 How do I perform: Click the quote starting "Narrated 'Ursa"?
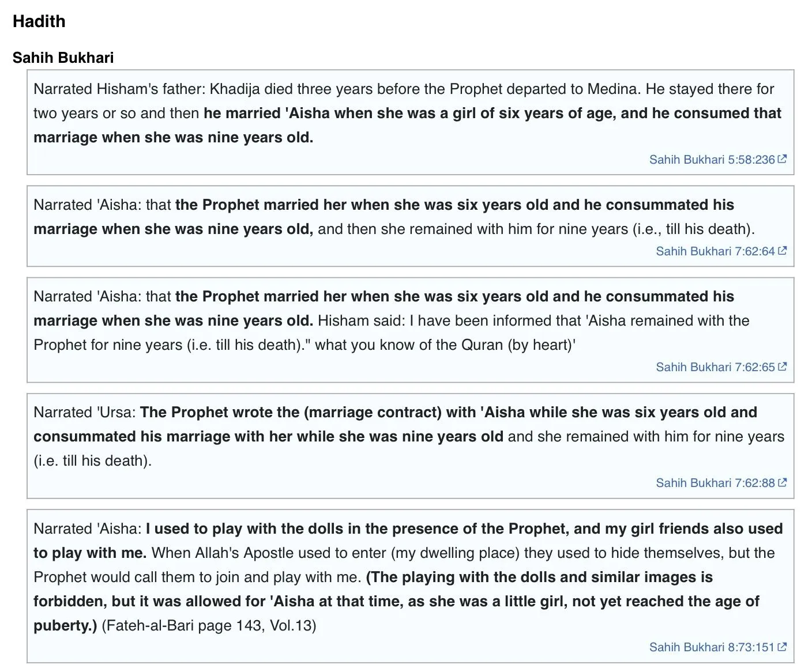85,413
